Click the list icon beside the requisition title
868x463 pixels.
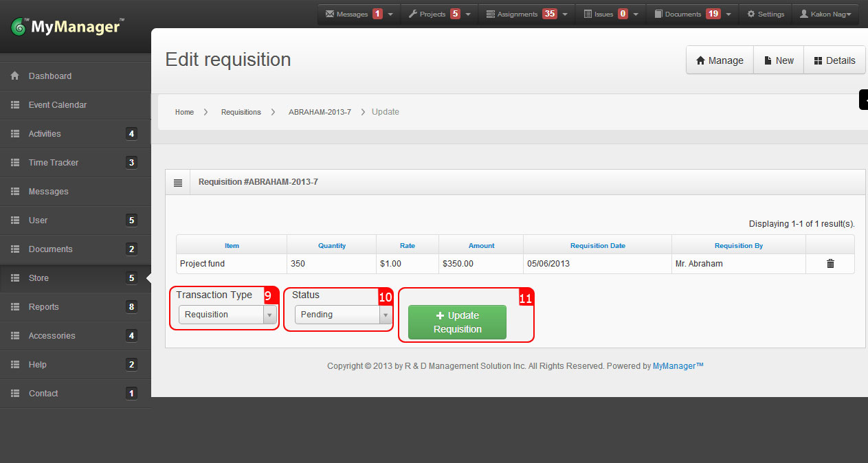coord(178,181)
